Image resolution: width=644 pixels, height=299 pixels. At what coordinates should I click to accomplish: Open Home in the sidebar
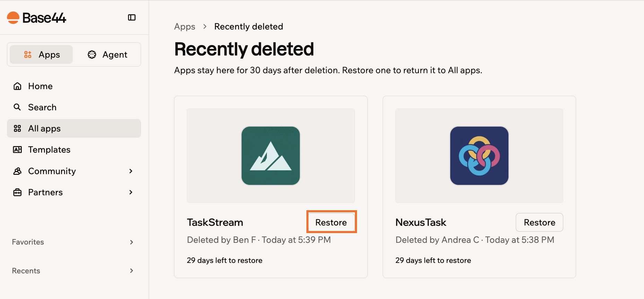point(74,86)
